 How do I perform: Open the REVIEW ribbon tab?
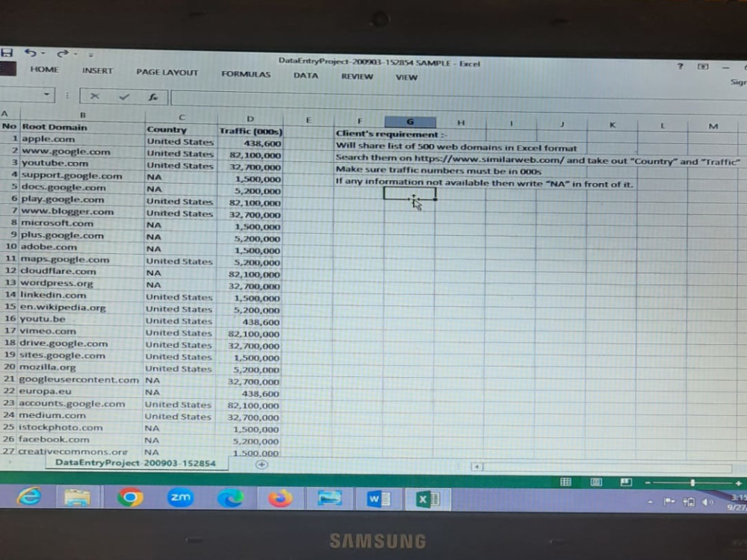coord(357,76)
